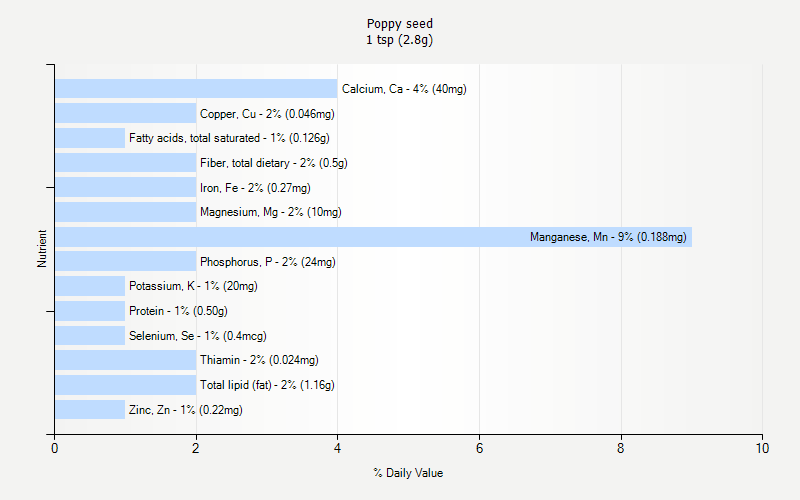Select the Manganese, Mn bar
The height and width of the screenshot is (500, 800).
[373, 237]
